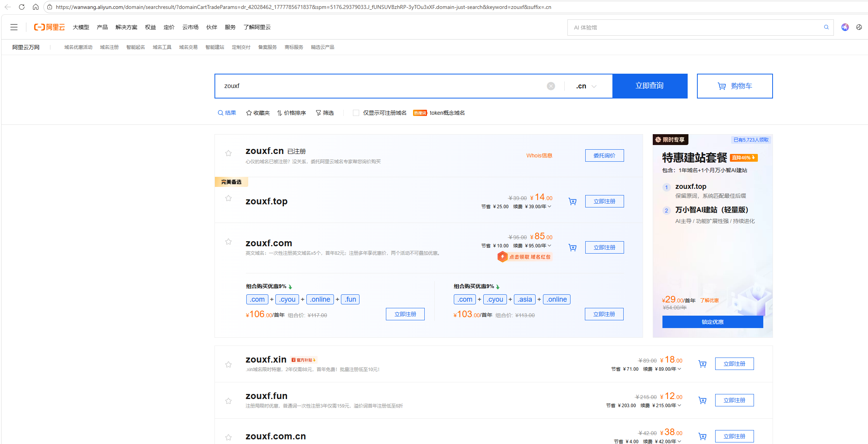Add zouxf.com to cart with cart icon
The image size is (868, 444).
572,247
